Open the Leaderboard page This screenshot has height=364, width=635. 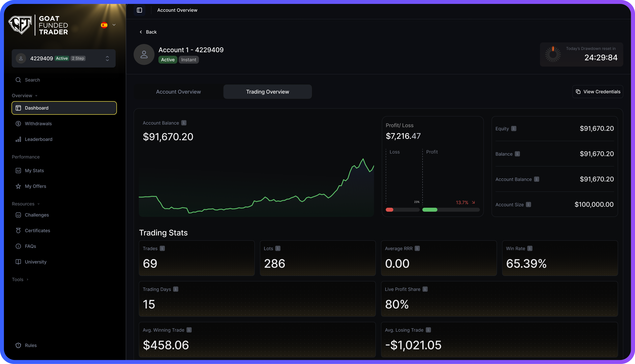(38, 139)
